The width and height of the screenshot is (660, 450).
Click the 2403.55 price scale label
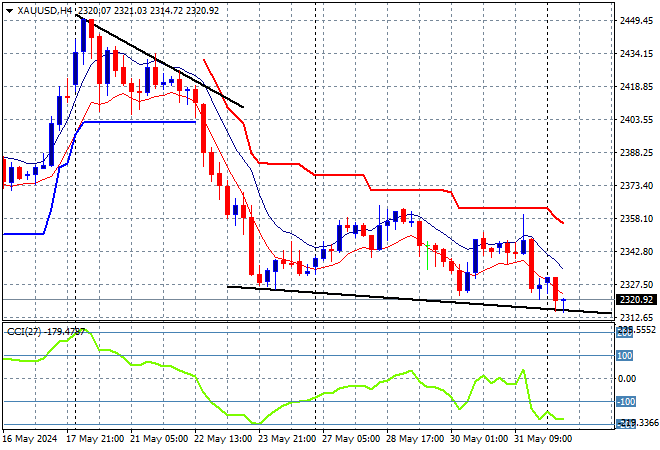tap(636, 120)
